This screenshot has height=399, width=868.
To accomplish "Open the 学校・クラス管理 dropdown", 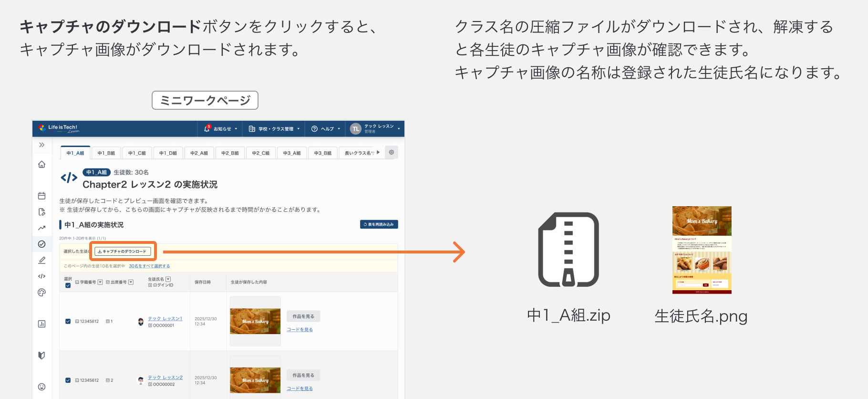I will 299,129.
